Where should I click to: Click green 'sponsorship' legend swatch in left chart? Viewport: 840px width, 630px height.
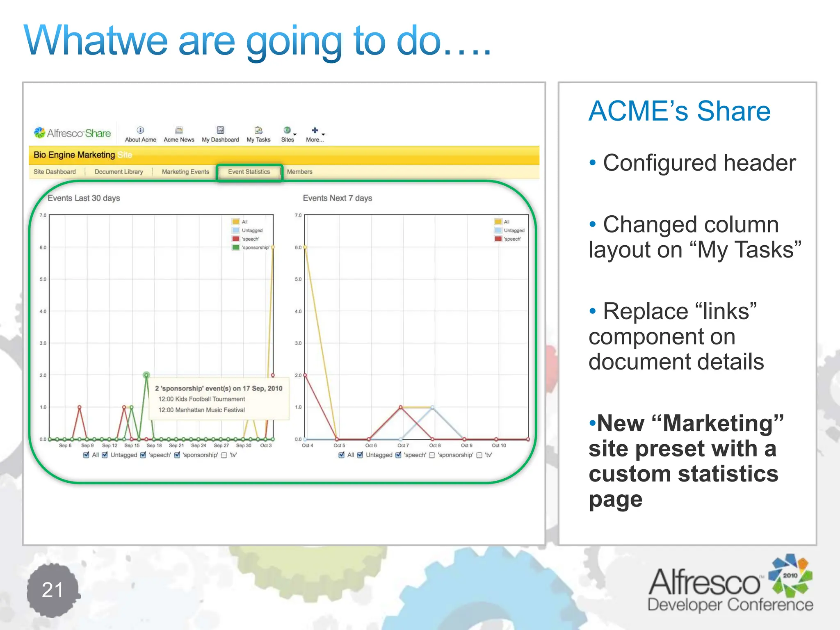(236, 247)
